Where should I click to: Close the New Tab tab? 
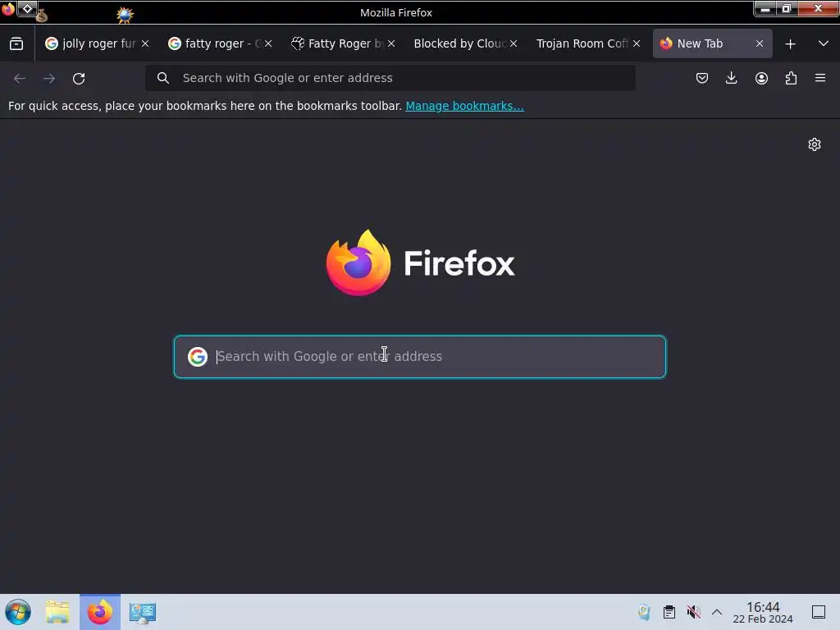[x=760, y=44]
